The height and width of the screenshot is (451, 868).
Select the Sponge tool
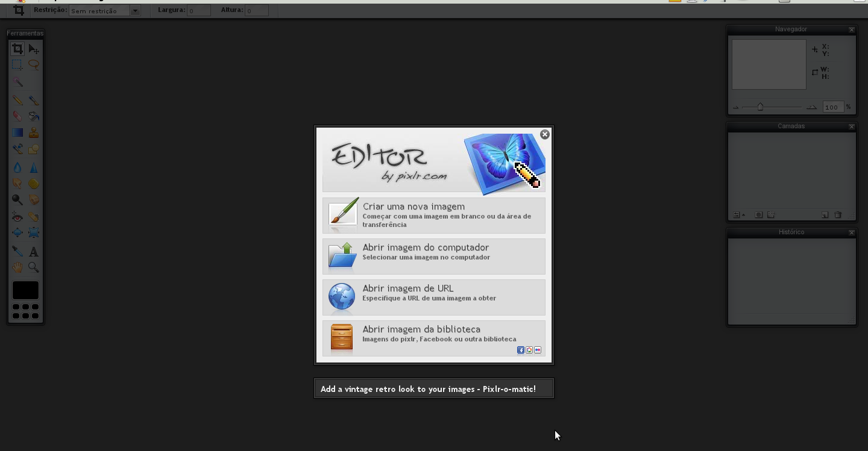click(34, 184)
